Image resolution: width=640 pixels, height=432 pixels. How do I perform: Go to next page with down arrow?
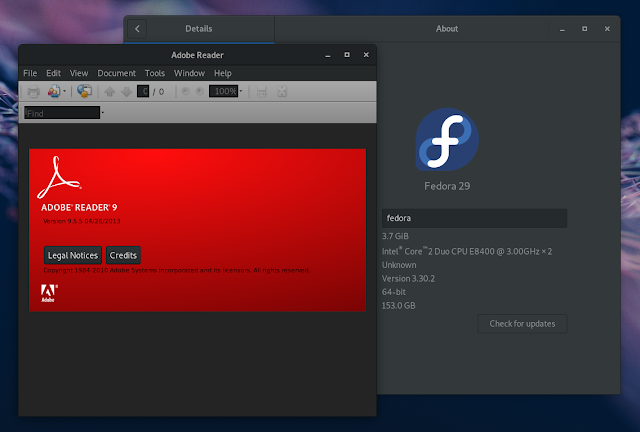[127, 91]
